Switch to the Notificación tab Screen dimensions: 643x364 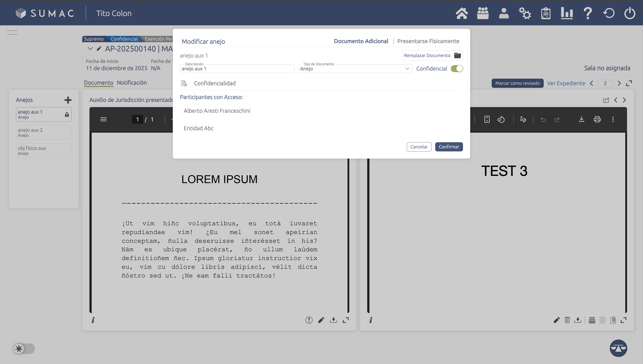click(x=132, y=83)
